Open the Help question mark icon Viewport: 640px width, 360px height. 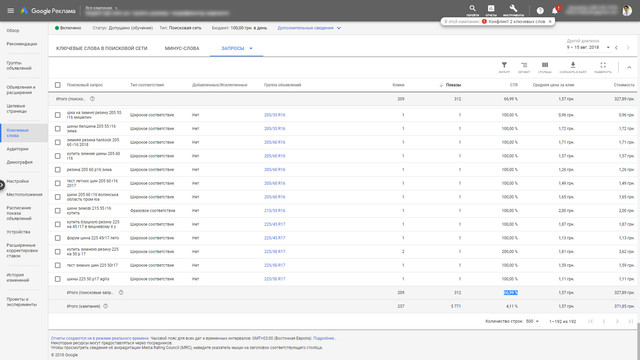[540, 11]
